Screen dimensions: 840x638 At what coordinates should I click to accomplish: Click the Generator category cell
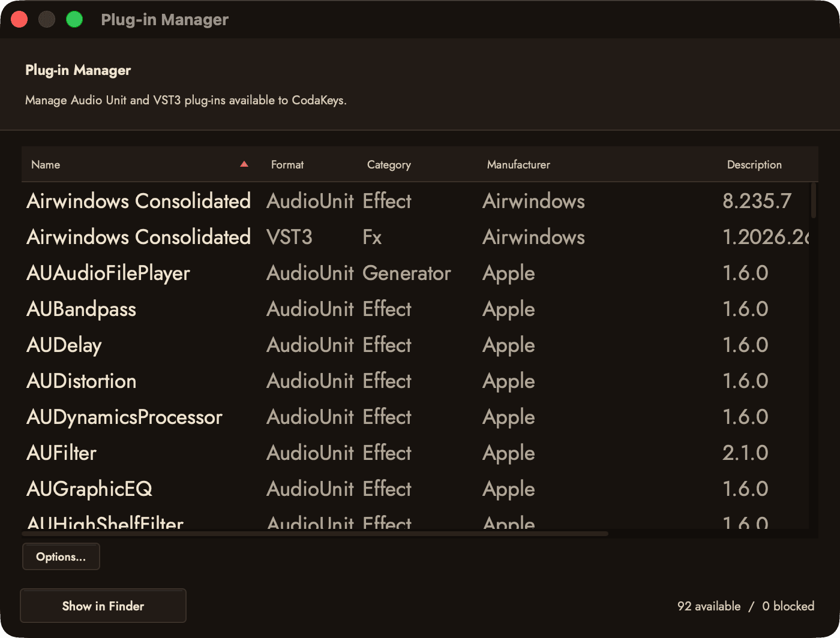point(407,273)
